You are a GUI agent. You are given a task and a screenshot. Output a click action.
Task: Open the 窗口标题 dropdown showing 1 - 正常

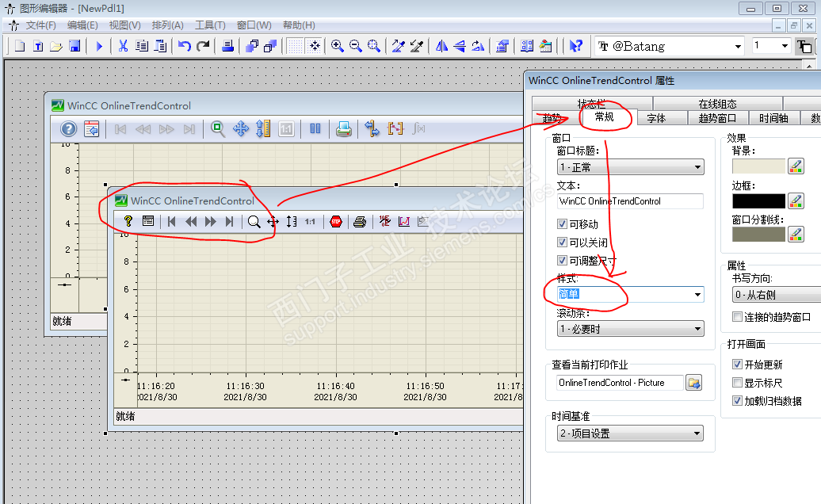631,167
